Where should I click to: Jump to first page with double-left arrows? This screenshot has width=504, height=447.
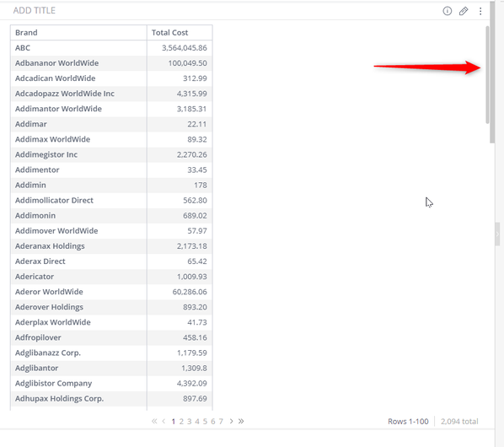point(154,421)
